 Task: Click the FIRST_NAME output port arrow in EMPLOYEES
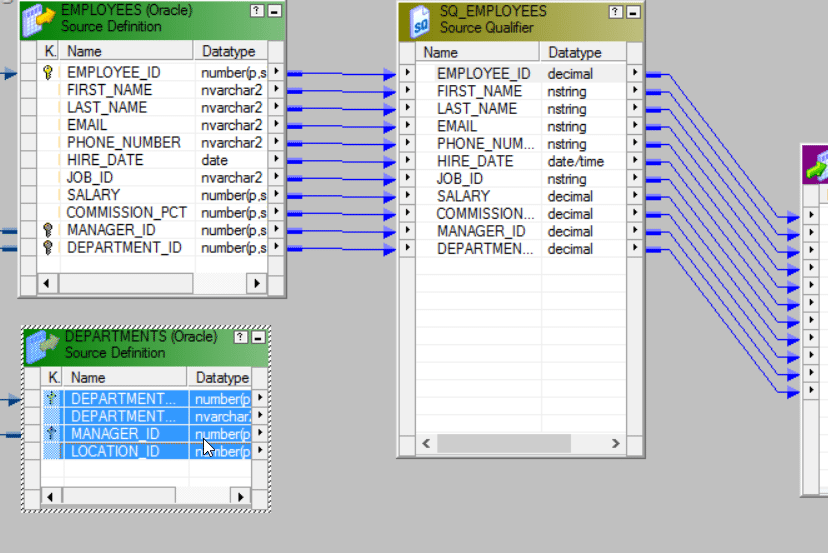pyautogui.click(x=276, y=89)
